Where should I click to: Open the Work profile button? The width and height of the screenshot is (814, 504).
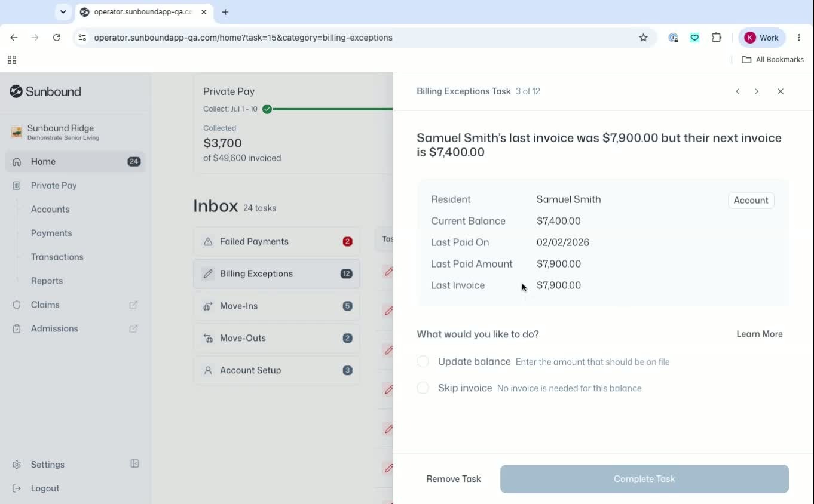762,38
